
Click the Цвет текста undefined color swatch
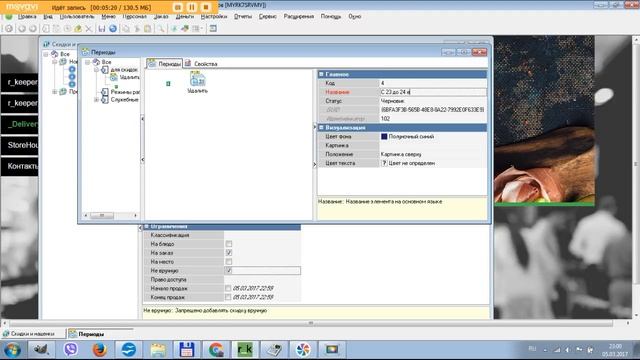[384, 163]
